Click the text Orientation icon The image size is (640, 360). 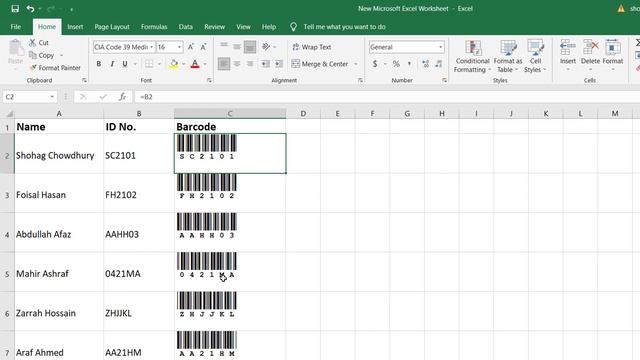(266, 47)
